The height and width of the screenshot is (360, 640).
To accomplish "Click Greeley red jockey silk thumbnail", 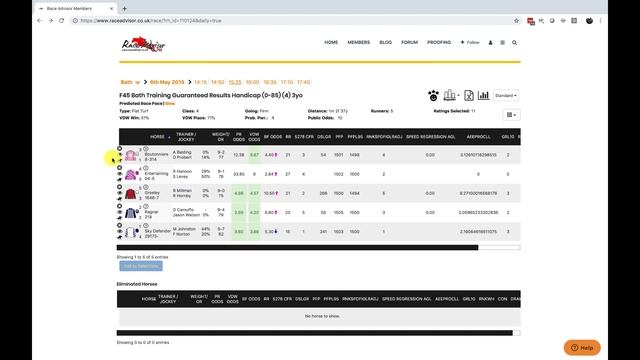I will point(131,193).
